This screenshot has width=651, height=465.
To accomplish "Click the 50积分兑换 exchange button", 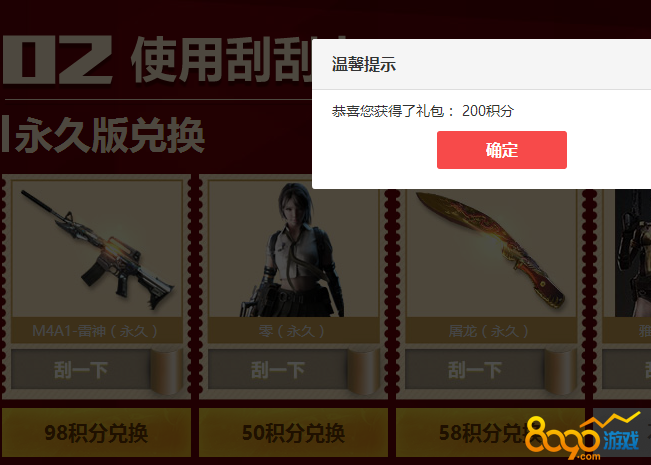I will click(x=294, y=433).
